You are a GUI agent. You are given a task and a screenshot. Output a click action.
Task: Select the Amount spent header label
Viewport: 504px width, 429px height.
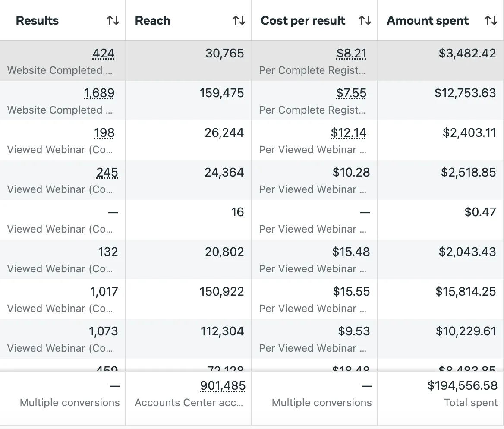point(428,21)
